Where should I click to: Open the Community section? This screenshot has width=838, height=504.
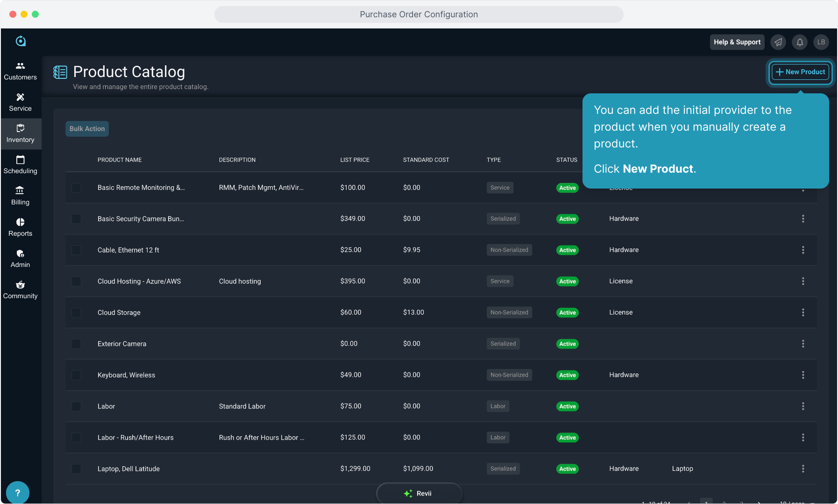point(20,290)
